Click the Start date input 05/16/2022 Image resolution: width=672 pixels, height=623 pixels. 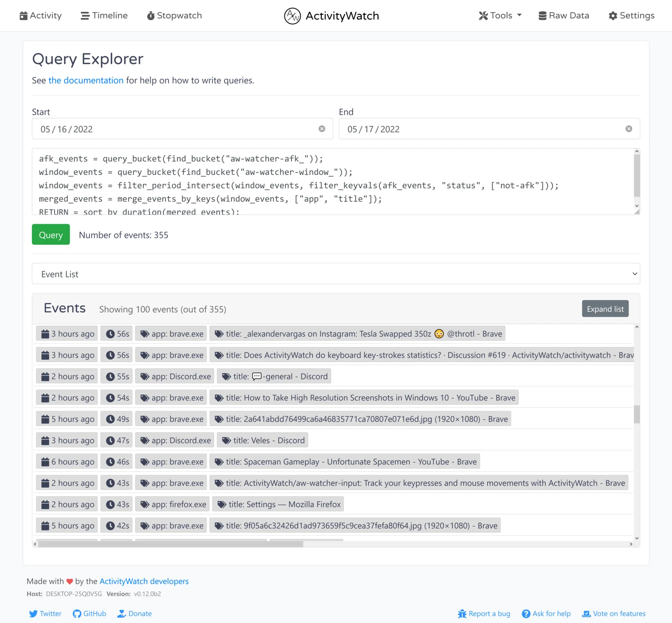(182, 129)
